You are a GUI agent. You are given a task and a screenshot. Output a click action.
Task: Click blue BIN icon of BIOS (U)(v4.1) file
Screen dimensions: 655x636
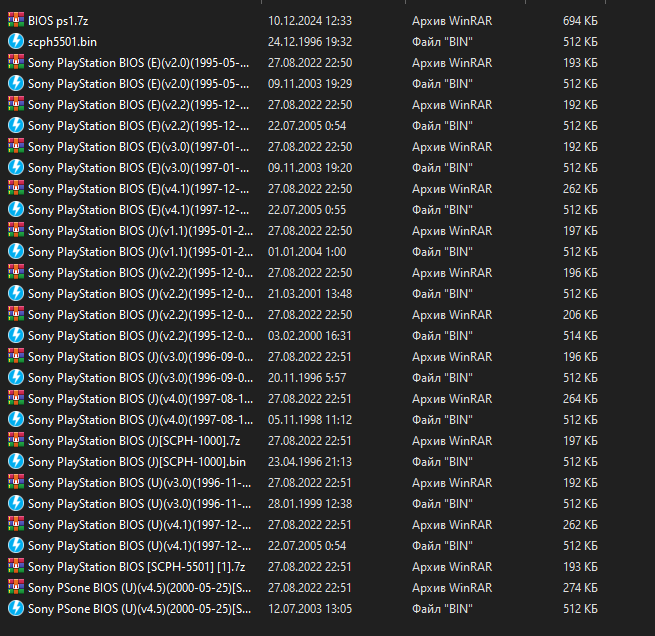click(x=16, y=545)
